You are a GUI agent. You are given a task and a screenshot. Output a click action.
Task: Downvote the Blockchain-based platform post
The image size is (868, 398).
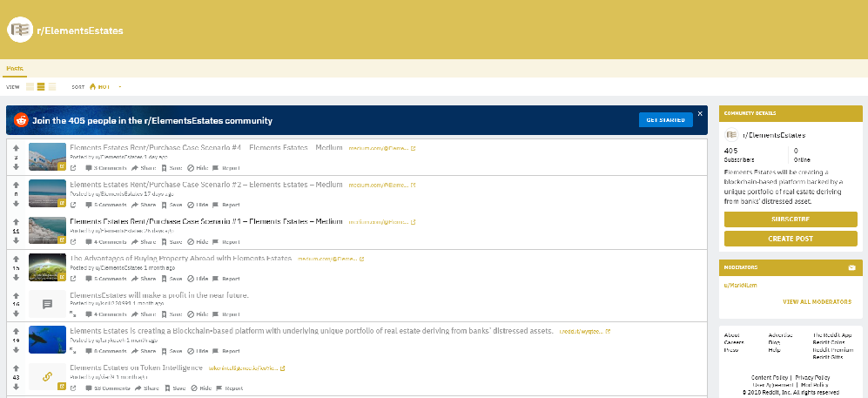click(16, 350)
